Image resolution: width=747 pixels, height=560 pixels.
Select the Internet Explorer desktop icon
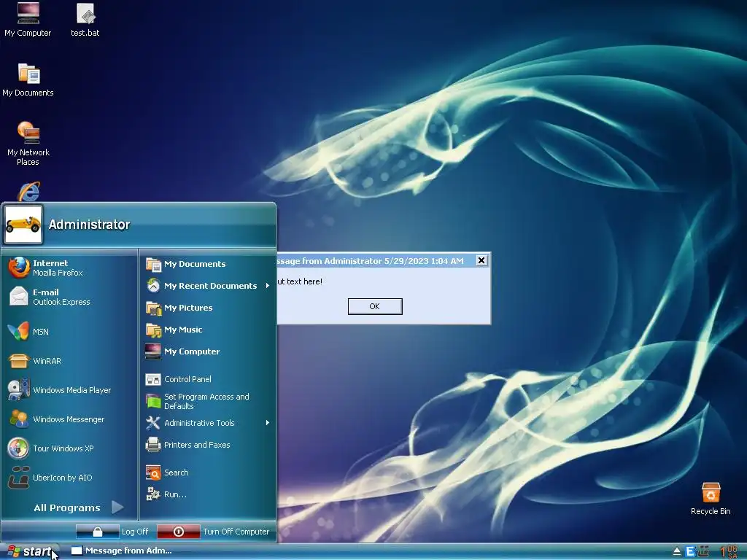tap(28, 192)
